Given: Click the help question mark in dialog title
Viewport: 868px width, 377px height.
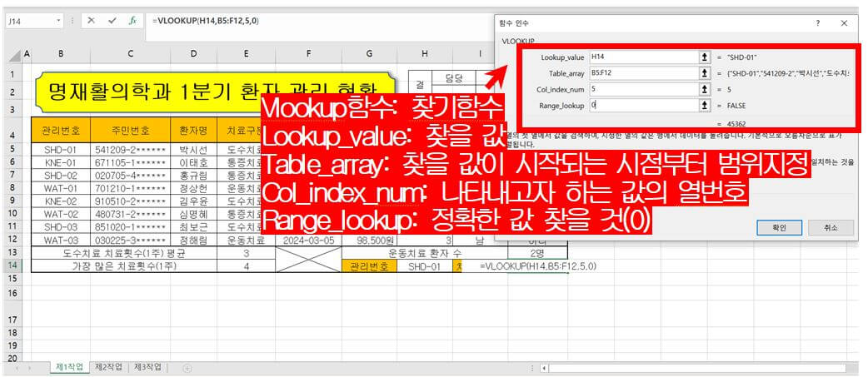Looking at the screenshot, I should coord(818,23).
